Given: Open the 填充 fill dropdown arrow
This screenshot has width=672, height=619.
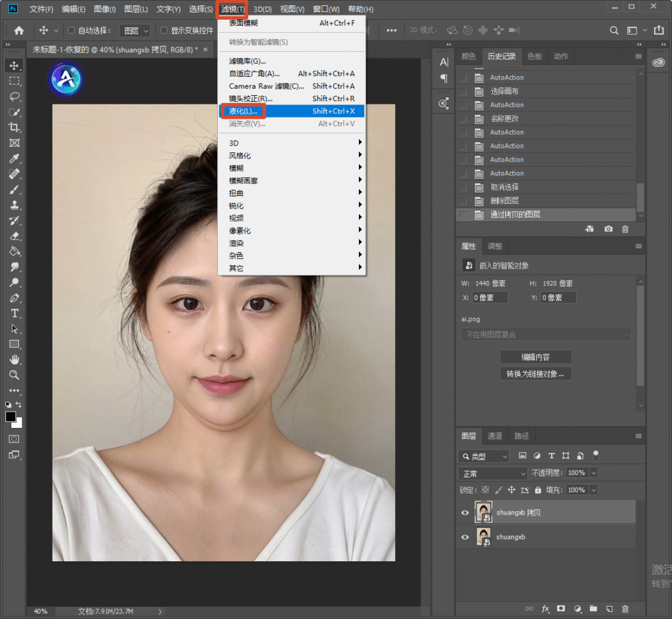Looking at the screenshot, I should pos(593,490).
